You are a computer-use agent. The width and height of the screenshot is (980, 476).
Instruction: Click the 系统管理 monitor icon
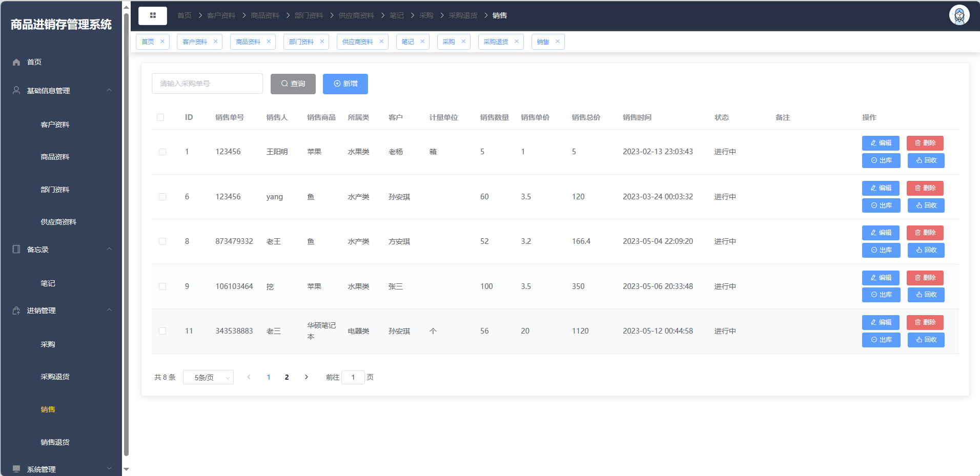[16, 469]
